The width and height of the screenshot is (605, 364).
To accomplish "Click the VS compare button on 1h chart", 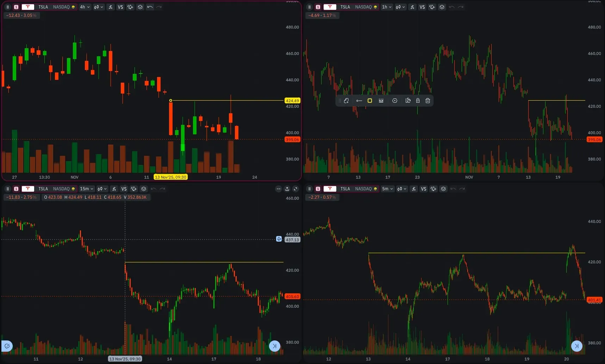I will [x=422, y=7].
